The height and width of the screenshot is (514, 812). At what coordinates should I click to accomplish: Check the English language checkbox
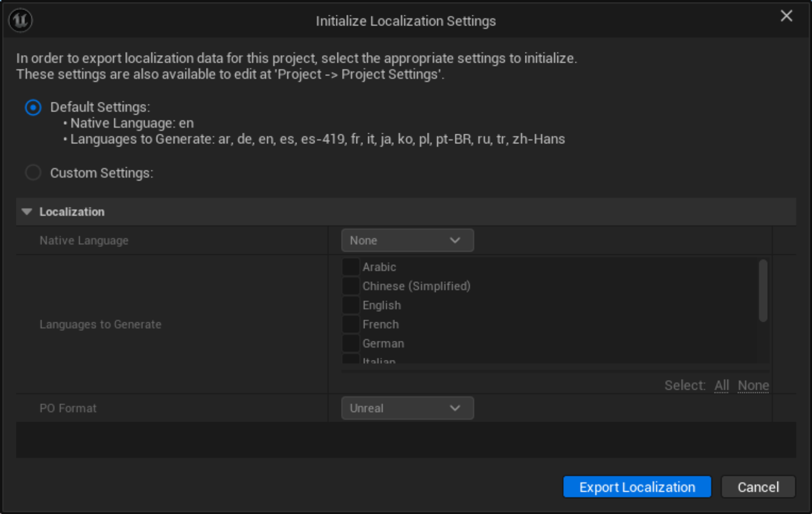click(351, 305)
